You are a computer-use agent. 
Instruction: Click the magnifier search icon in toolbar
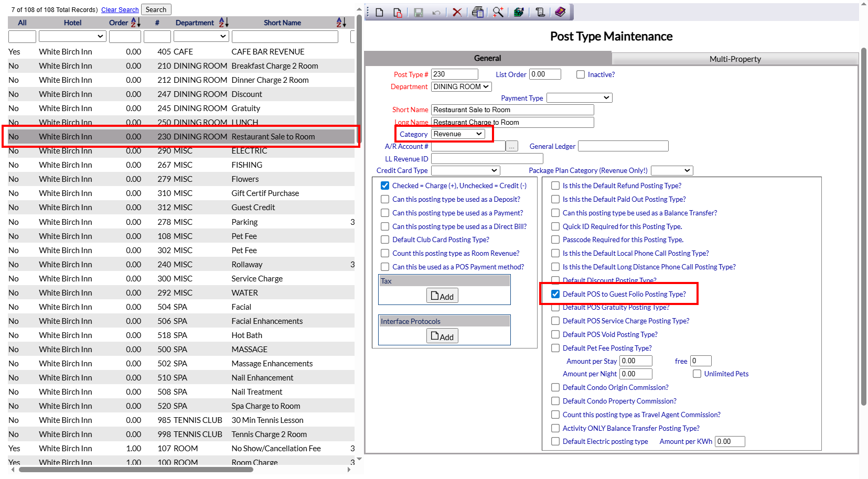point(498,12)
